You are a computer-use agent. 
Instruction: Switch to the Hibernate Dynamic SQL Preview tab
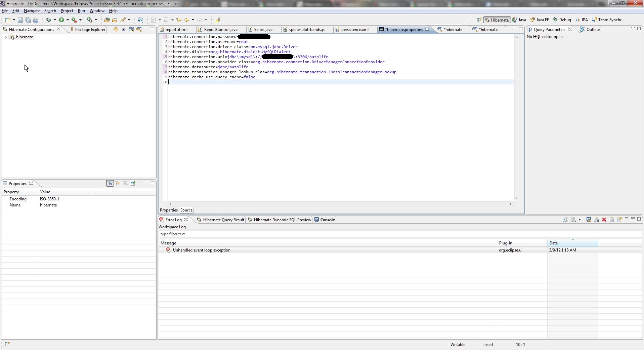coord(282,220)
